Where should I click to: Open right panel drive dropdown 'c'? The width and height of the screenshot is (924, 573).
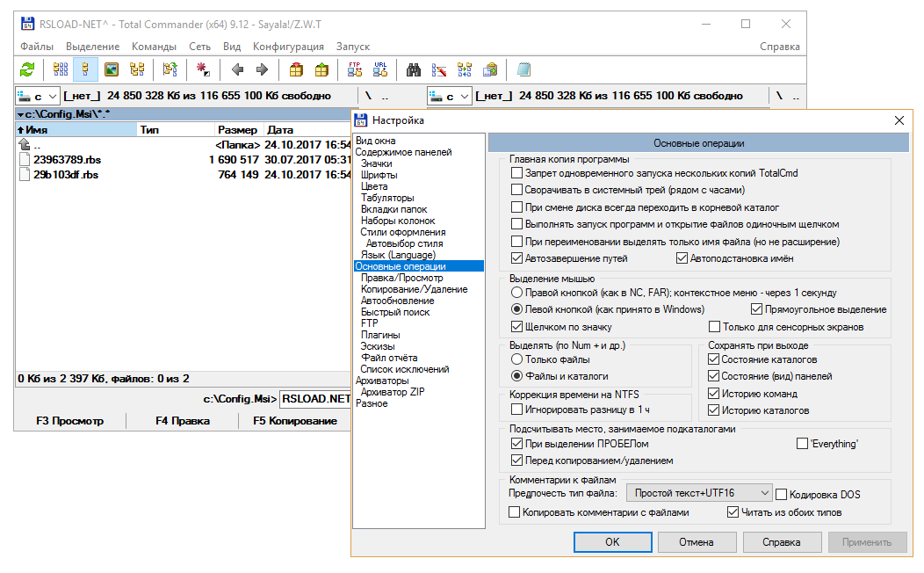coord(450,96)
